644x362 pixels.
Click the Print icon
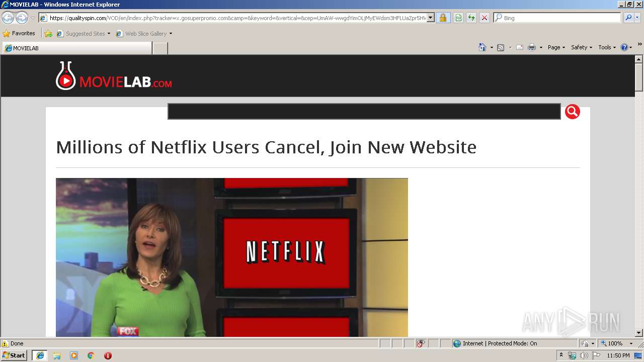tap(532, 47)
